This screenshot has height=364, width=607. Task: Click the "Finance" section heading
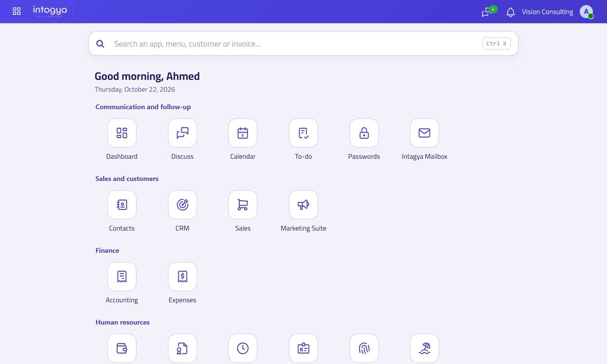107,250
